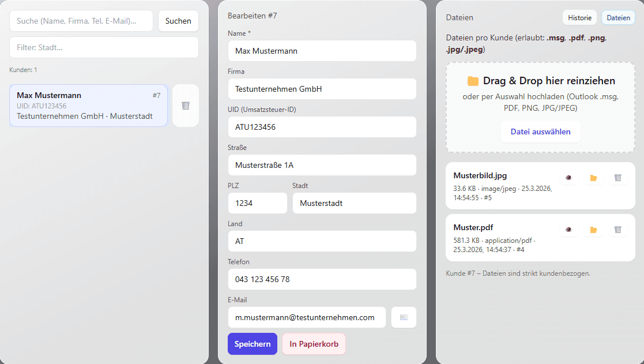Screen dimensions: 644x364
Task: Open folder icon for Muster.pdf
Action: point(593,230)
